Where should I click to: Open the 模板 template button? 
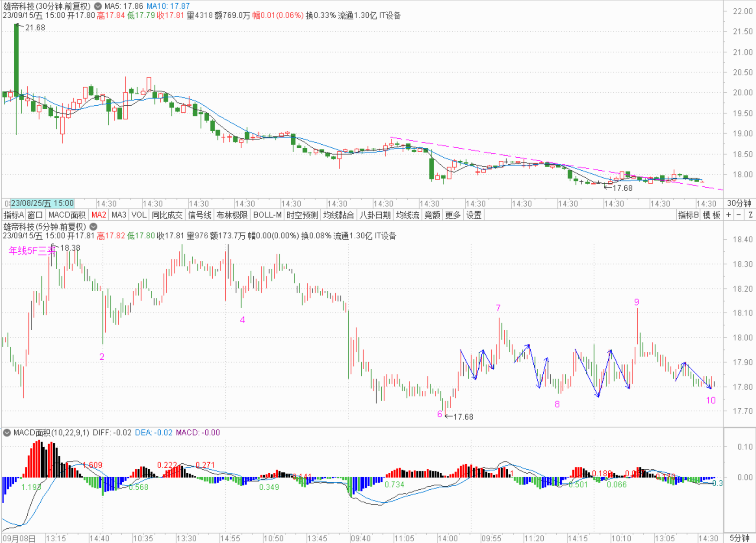point(711,215)
